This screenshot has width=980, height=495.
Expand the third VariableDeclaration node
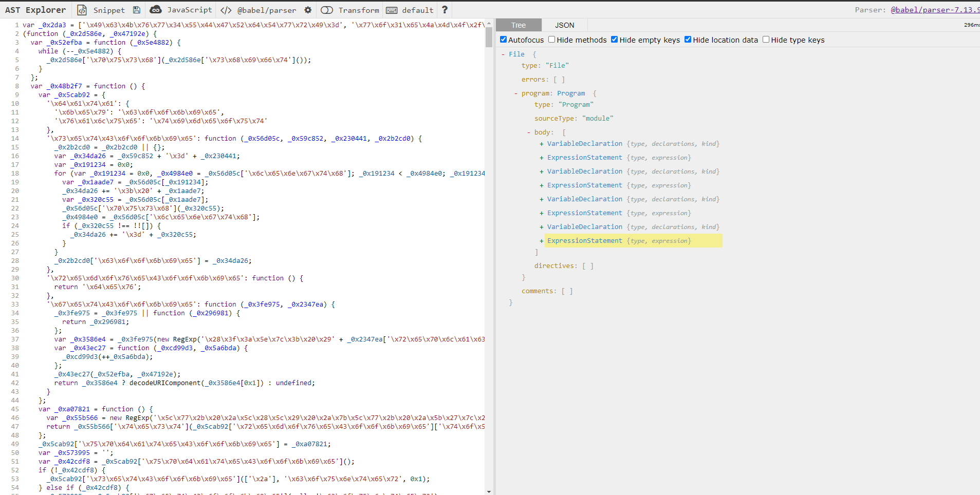coord(542,199)
